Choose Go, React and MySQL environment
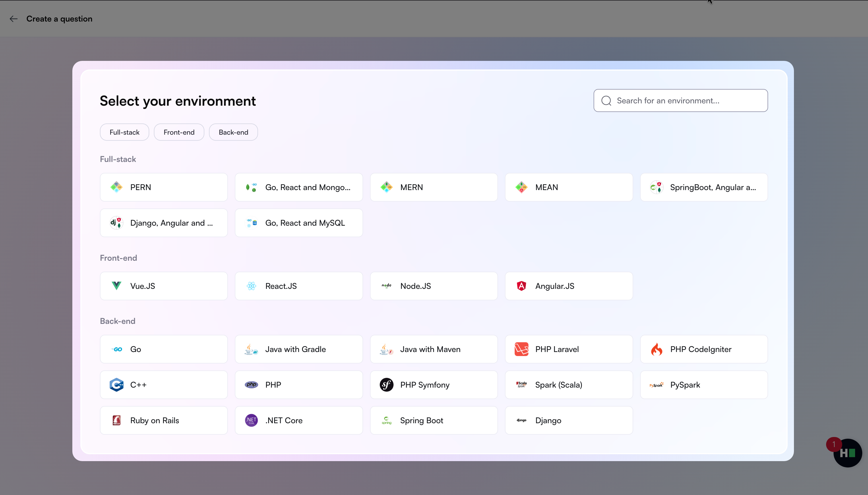The image size is (868, 495). 299,223
